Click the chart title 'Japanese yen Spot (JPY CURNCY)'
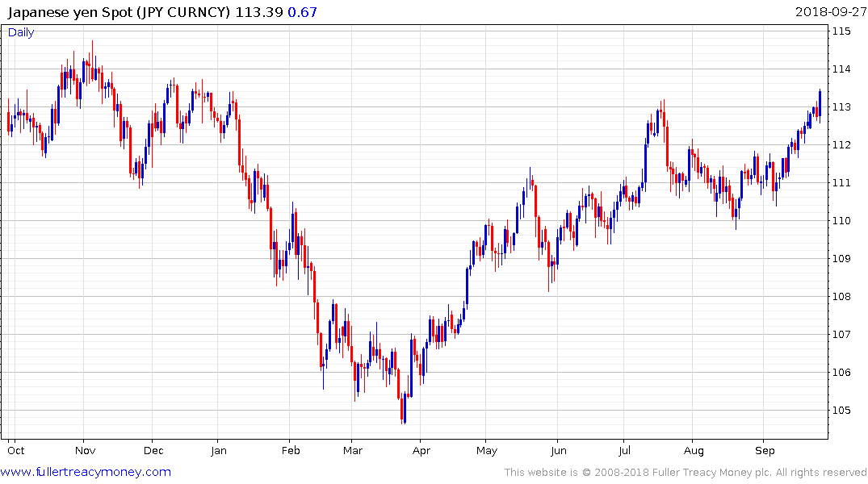The width and height of the screenshot is (868, 484). [x=119, y=12]
